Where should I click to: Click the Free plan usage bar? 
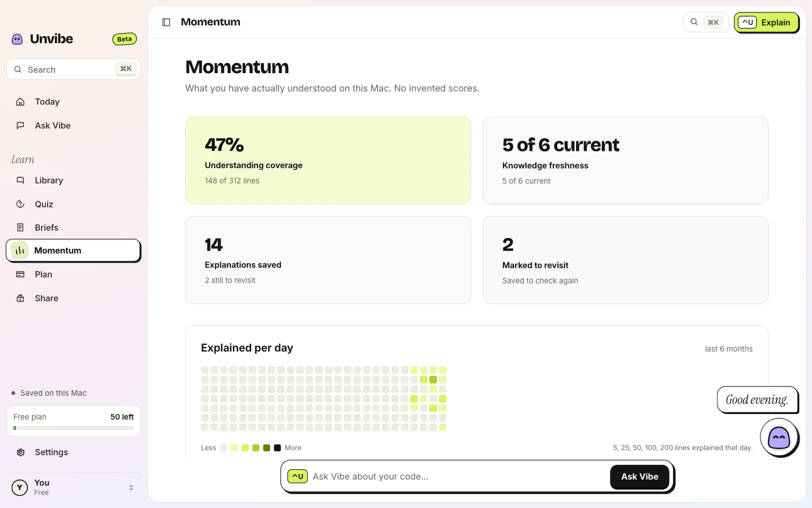(x=74, y=428)
